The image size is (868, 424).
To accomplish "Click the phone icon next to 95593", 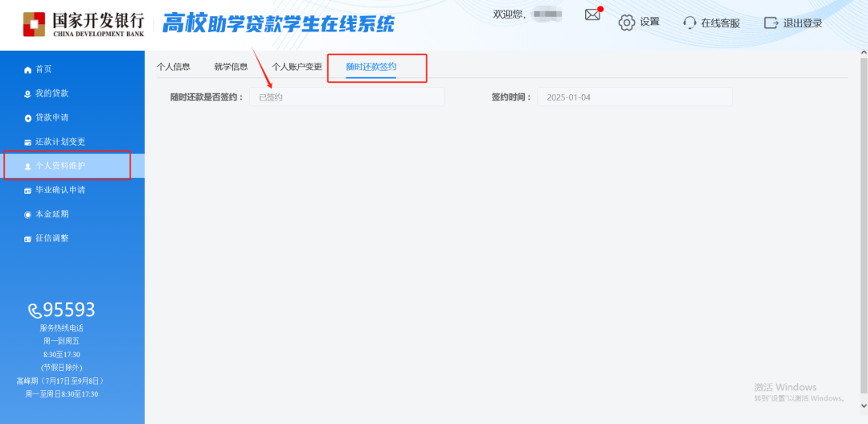I will (x=35, y=311).
